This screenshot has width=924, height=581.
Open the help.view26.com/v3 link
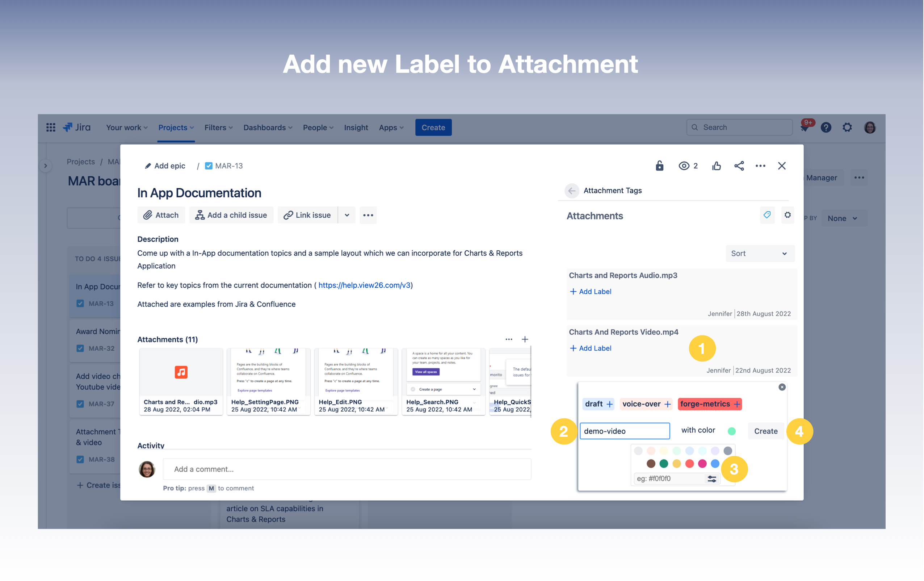click(x=364, y=285)
